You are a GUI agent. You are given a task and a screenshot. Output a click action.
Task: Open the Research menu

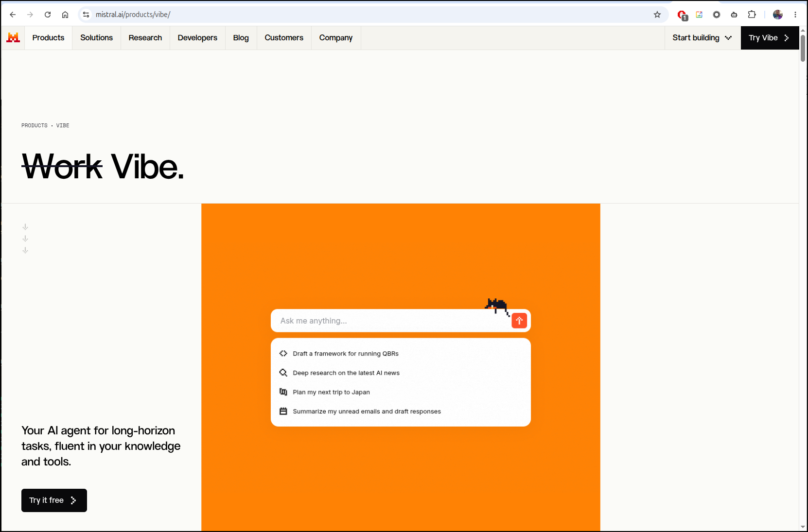145,38
